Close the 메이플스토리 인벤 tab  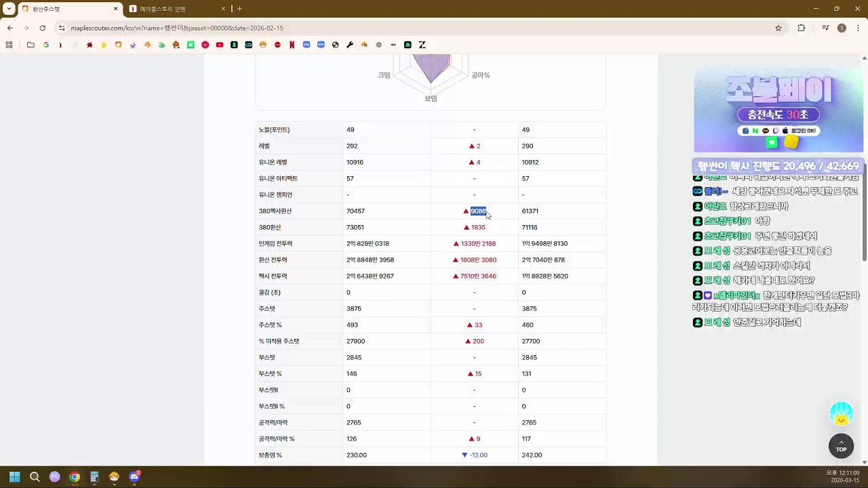pos(223,9)
